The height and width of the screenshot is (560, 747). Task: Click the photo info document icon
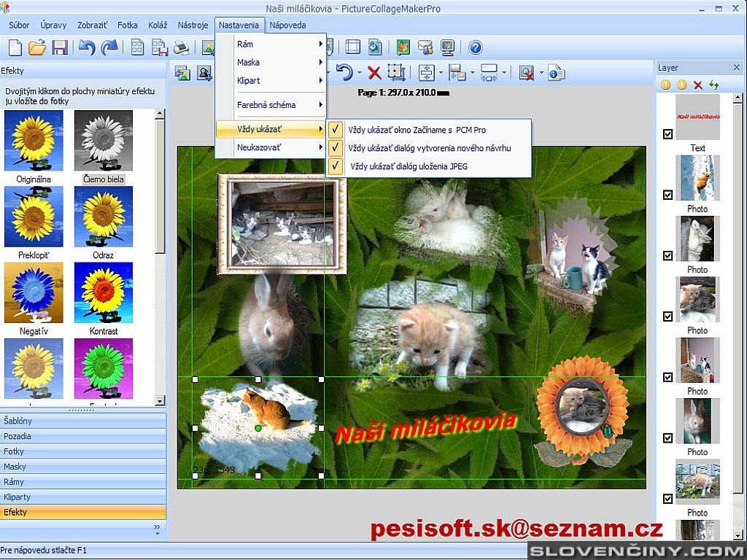(x=556, y=73)
